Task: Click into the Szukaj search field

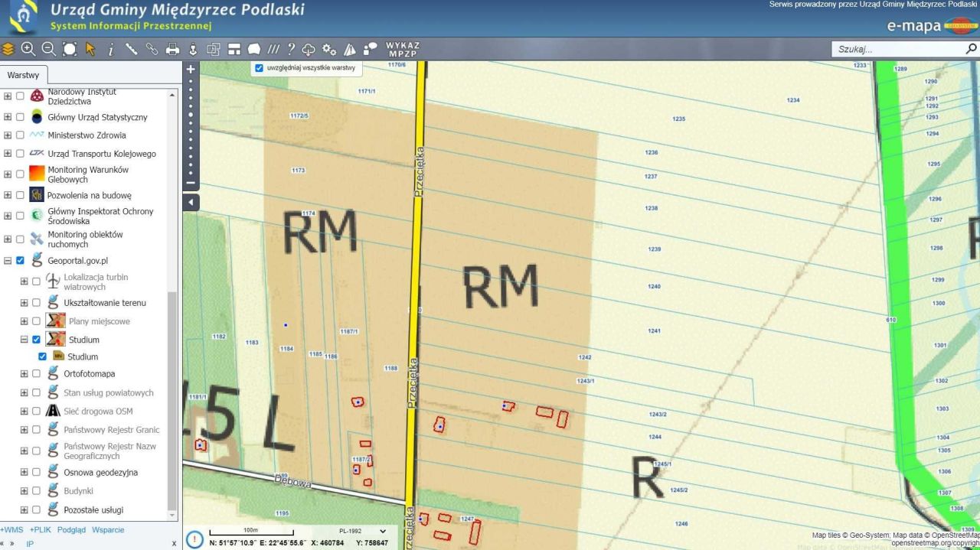Action: pyautogui.click(x=896, y=49)
